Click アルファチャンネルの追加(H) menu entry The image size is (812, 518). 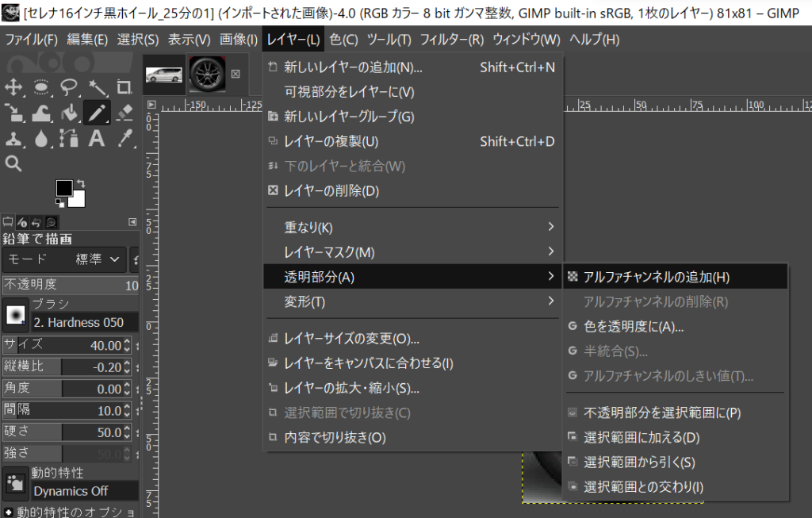pos(655,277)
